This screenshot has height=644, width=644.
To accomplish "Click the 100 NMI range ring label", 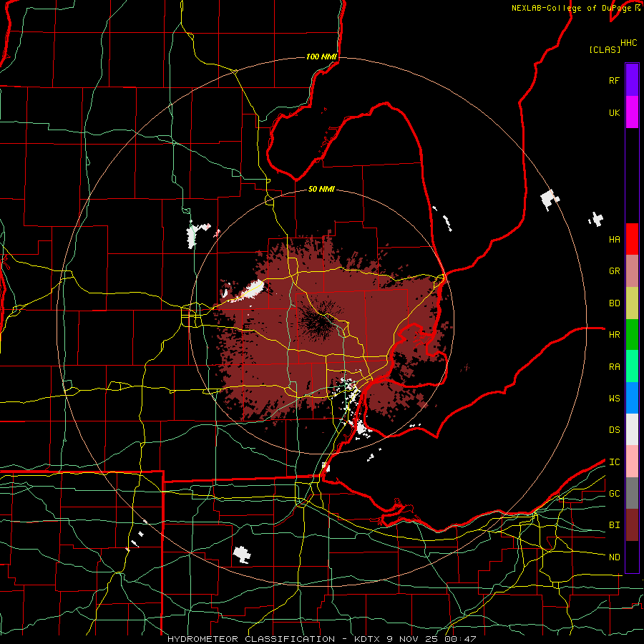I will (321, 57).
